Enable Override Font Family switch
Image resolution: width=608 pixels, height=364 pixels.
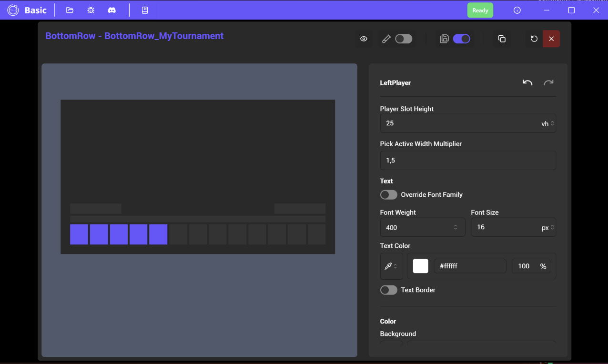coord(389,195)
